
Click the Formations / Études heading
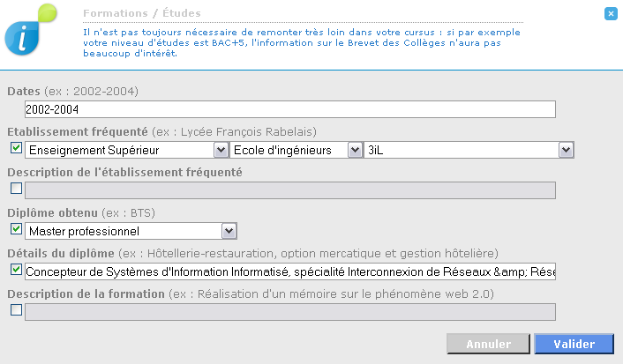coord(142,13)
